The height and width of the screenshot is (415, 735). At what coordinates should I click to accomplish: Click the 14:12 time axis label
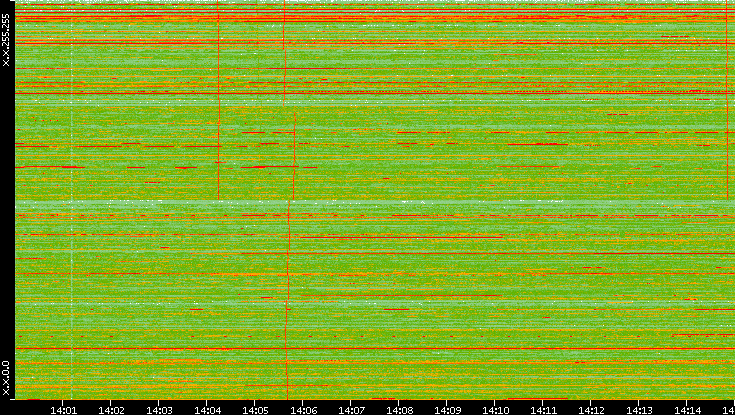[x=591, y=410]
